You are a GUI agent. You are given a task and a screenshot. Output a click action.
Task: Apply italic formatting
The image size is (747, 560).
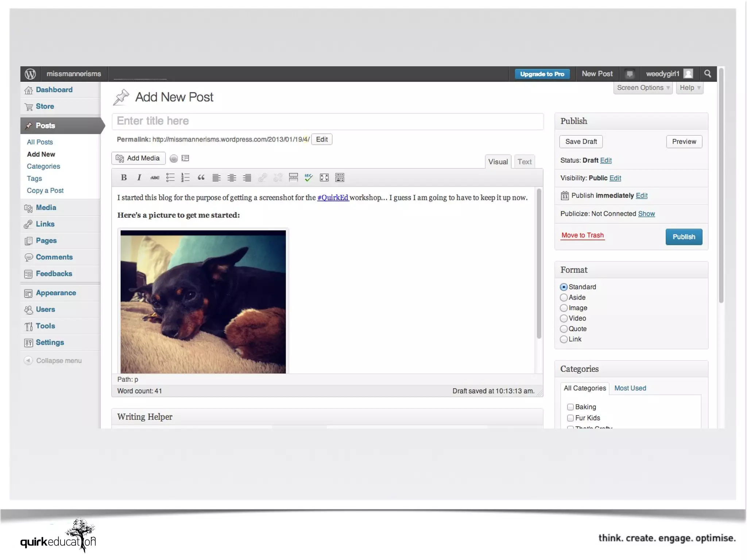pos(139,178)
